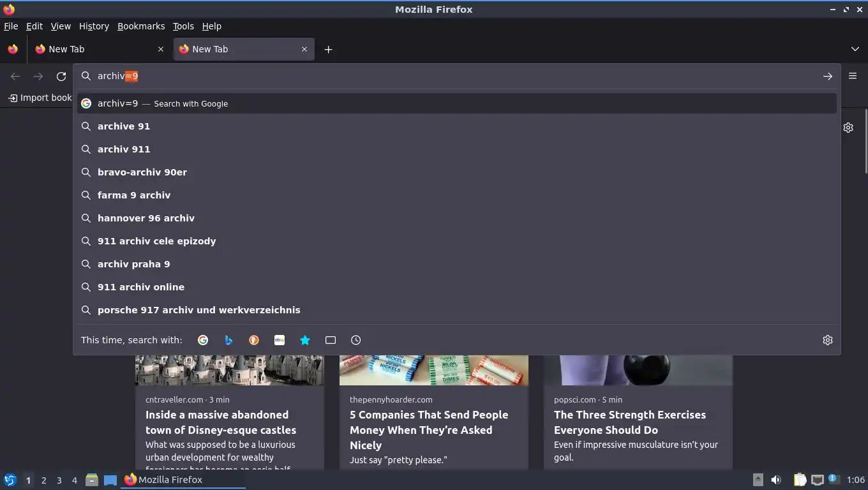
Task: Open the volume control tray icon
Action: pyautogui.click(x=776, y=480)
